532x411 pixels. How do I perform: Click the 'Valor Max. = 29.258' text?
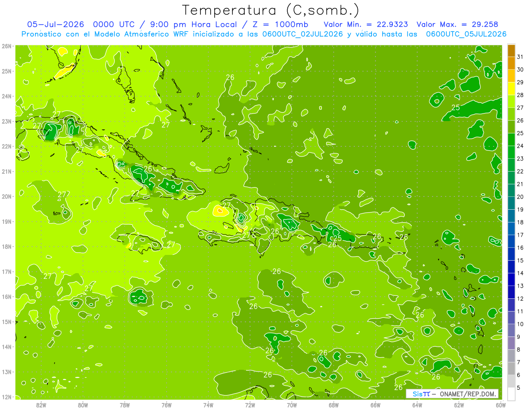point(458,24)
